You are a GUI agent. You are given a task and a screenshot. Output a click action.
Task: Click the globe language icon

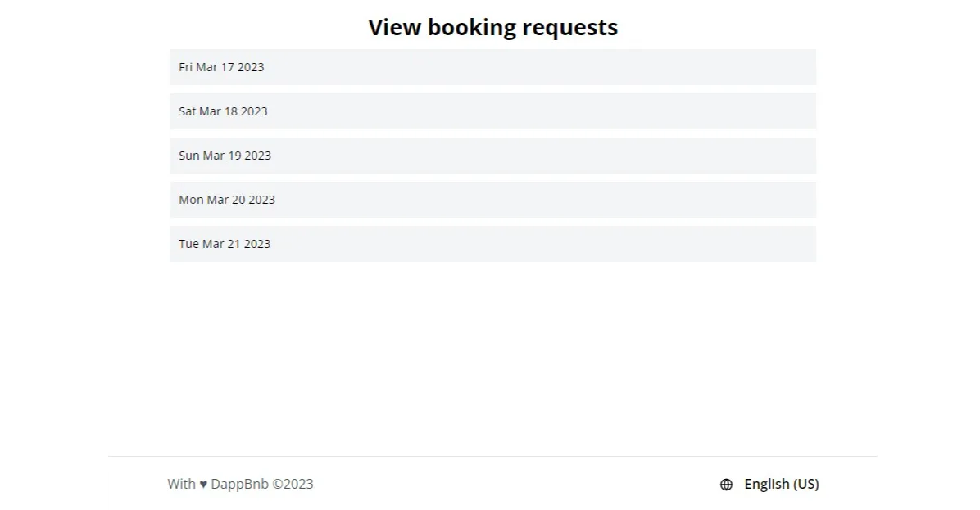tap(726, 485)
